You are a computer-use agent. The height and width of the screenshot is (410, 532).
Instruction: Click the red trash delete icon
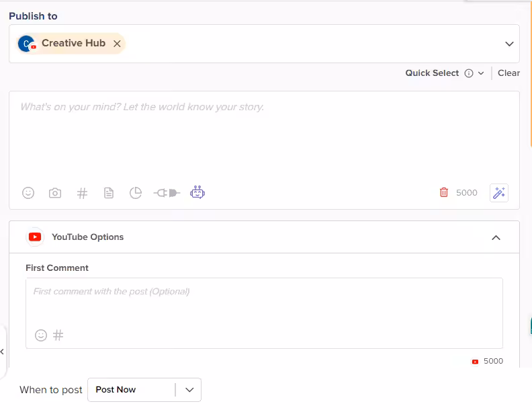coord(444,192)
